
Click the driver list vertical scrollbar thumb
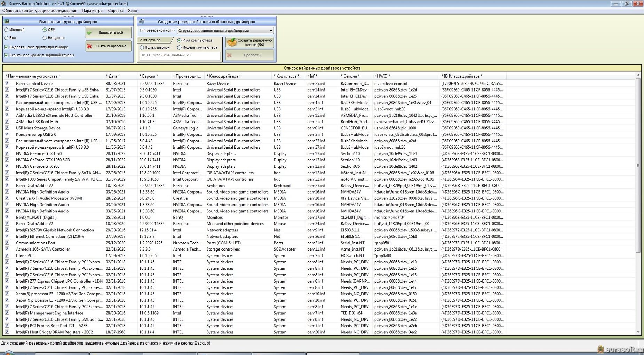point(638,166)
